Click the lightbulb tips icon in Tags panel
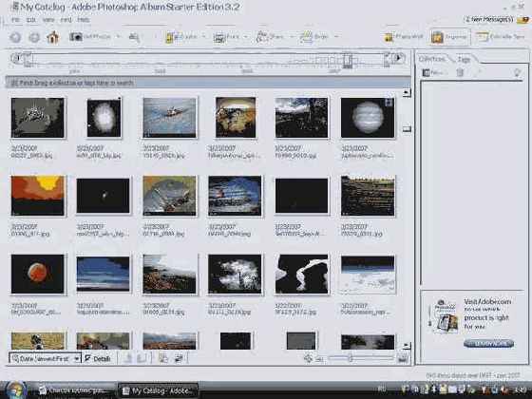Image resolution: width=532 pixels, height=399 pixels. 517,72
